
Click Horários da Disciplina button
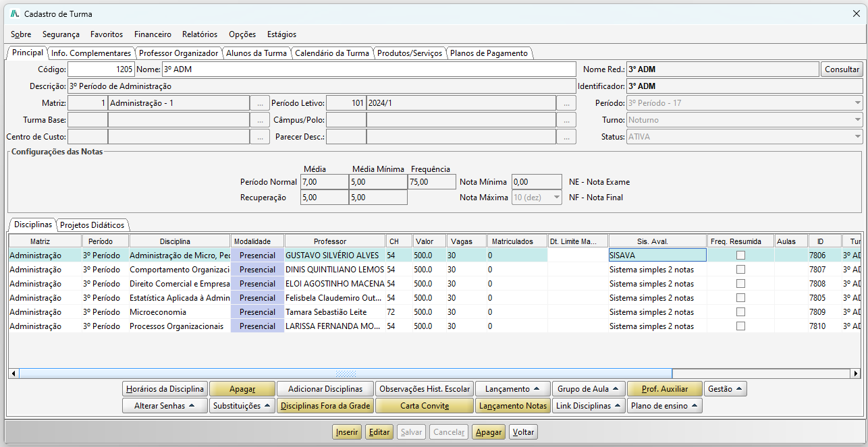point(164,389)
